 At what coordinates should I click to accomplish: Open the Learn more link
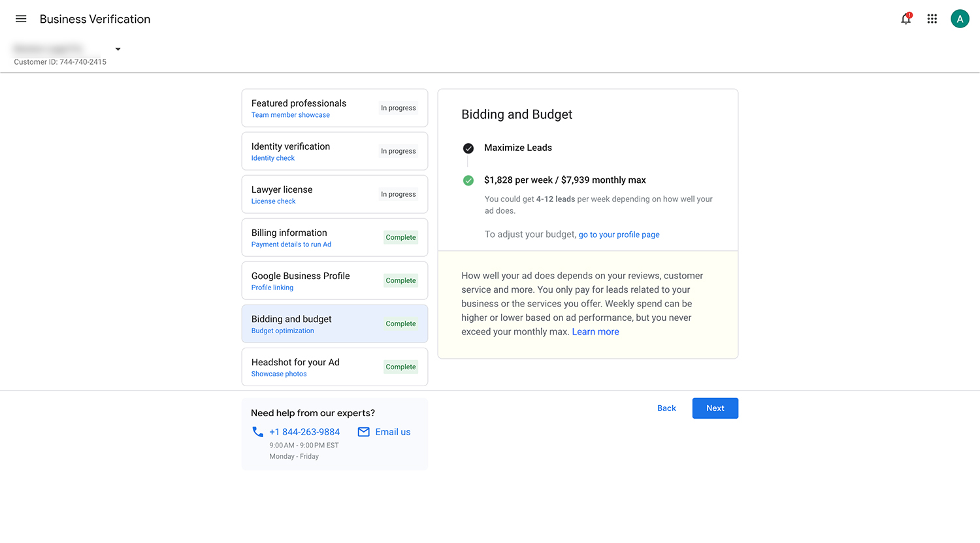point(595,332)
